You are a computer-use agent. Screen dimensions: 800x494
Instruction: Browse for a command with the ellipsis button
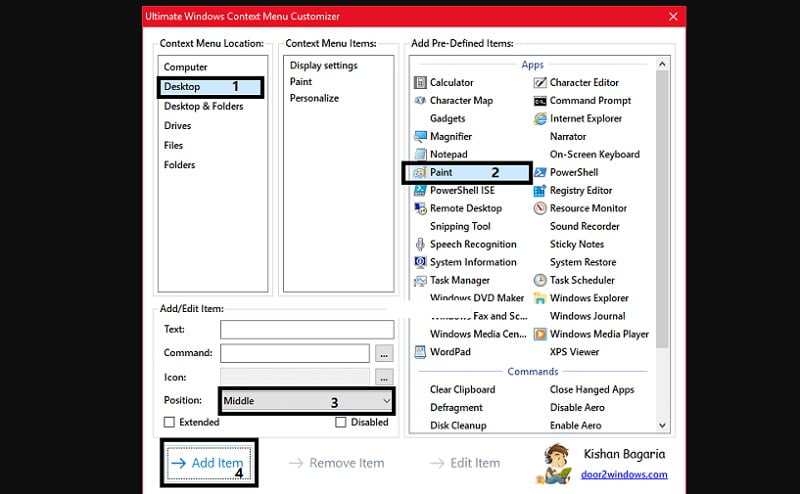point(384,353)
